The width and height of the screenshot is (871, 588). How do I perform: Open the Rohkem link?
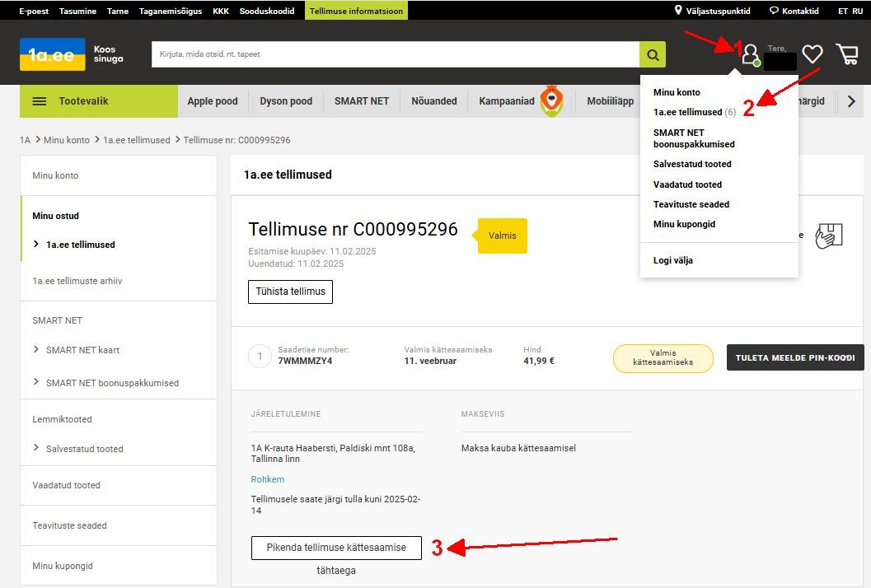(x=268, y=479)
